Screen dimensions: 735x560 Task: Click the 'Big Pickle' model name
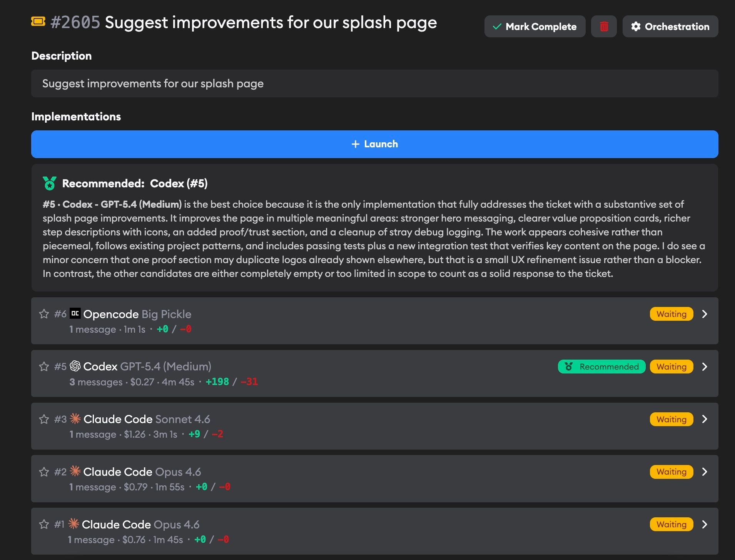click(x=166, y=314)
